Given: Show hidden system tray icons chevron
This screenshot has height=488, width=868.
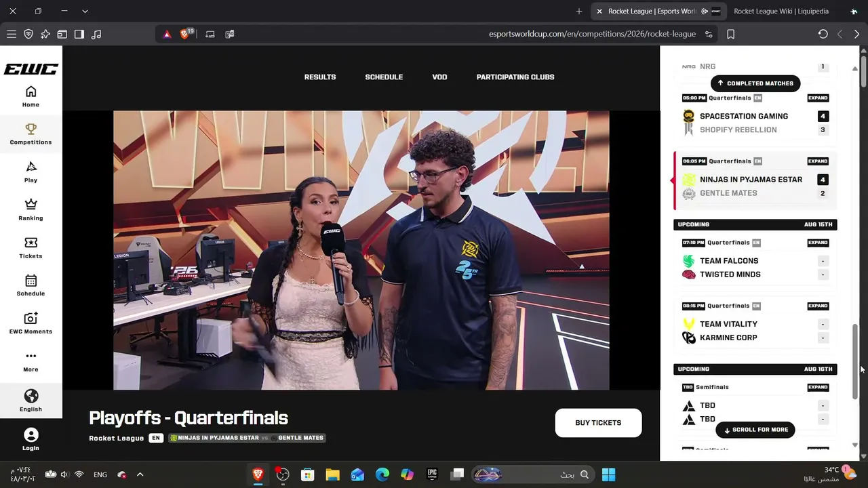Looking at the screenshot, I should tap(140, 474).
